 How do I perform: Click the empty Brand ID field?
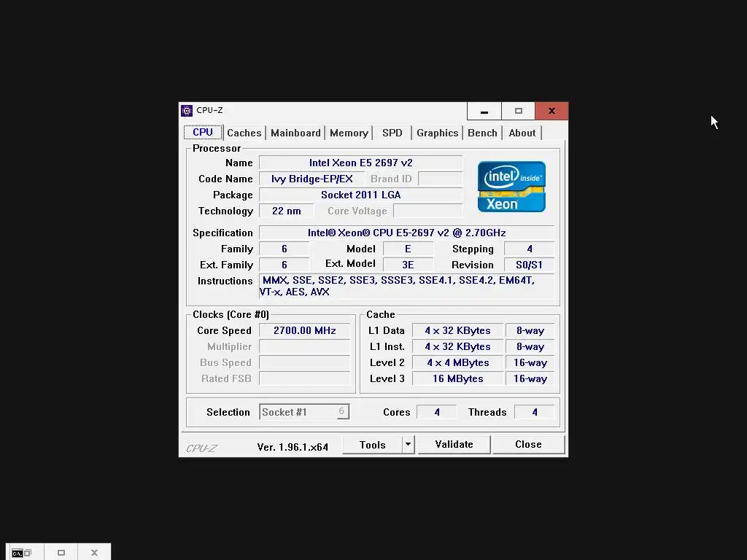click(440, 179)
